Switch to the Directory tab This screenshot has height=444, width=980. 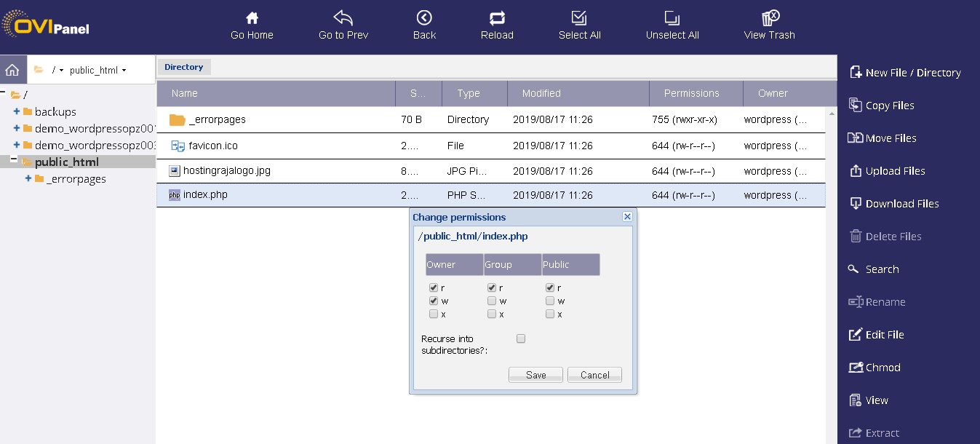(x=184, y=66)
